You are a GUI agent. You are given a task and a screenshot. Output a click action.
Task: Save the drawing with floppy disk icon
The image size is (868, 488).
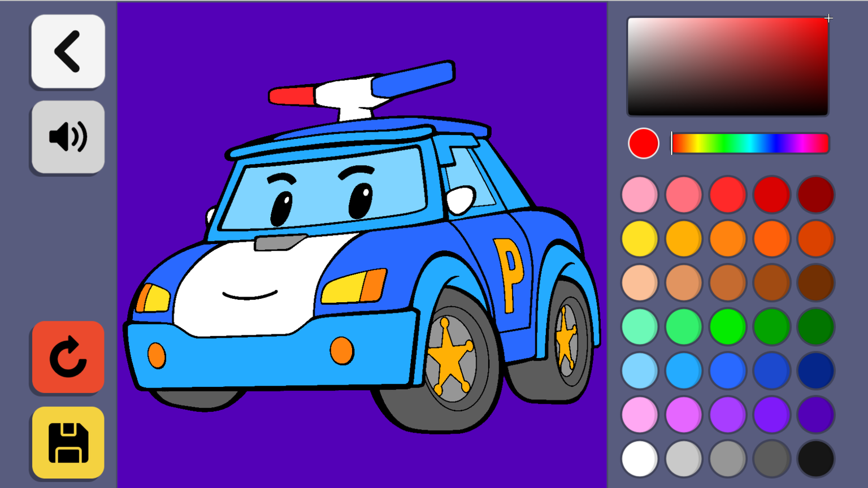pos(68,443)
